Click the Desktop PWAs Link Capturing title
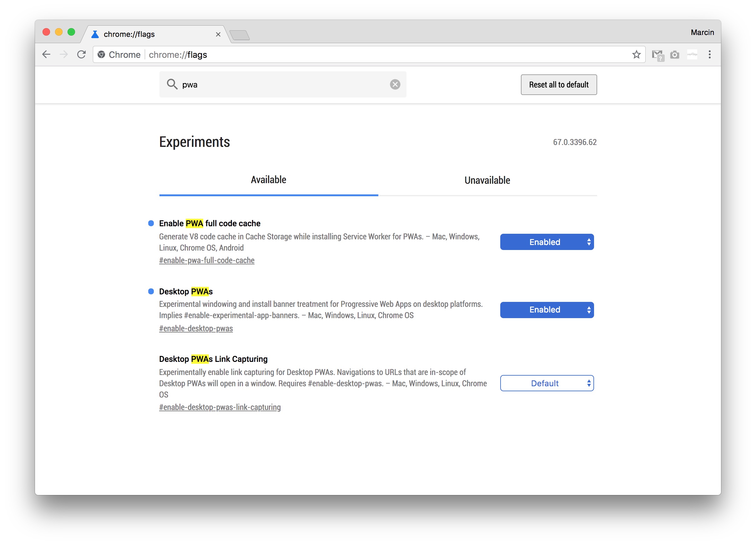The height and width of the screenshot is (545, 756). [x=213, y=359]
